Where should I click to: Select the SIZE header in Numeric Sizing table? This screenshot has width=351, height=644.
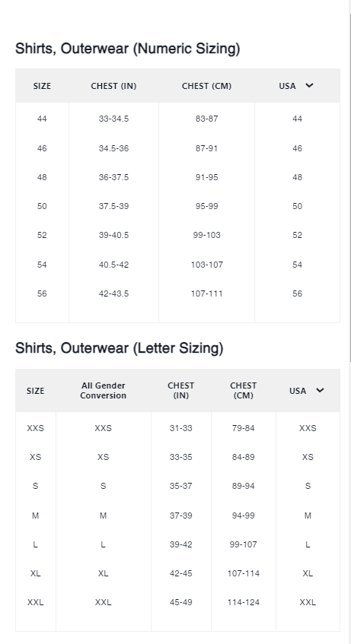click(42, 86)
